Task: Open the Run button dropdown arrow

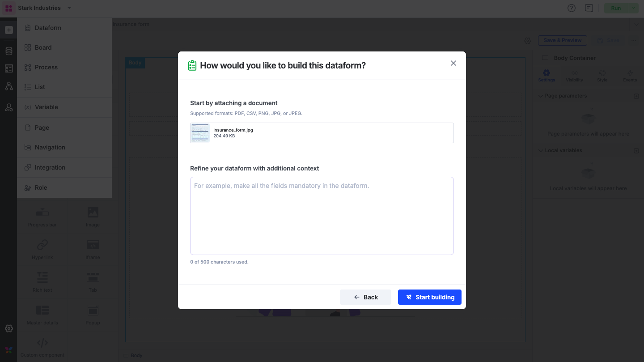Action: click(633, 8)
